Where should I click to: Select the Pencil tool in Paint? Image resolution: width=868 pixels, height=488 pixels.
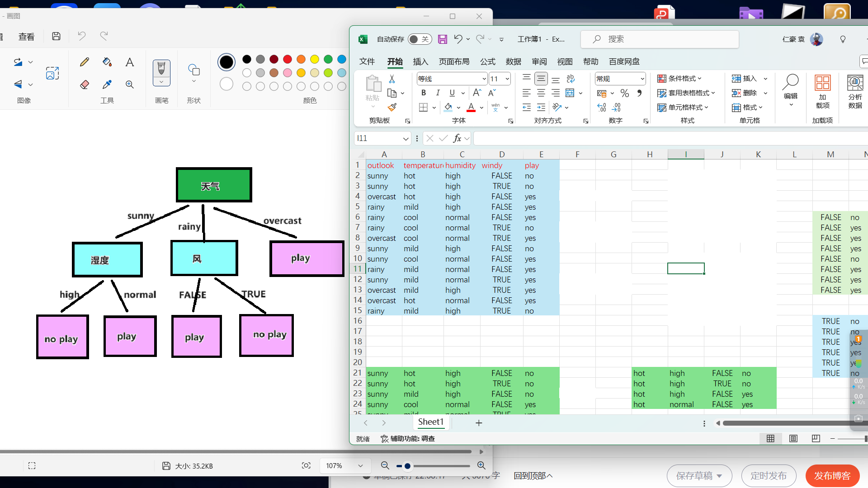point(84,62)
